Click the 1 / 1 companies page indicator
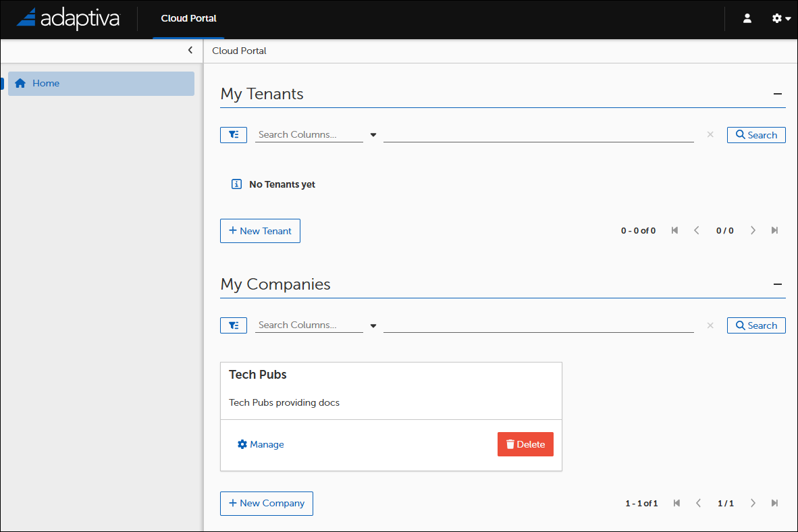This screenshot has height=532, width=798. 726,504
